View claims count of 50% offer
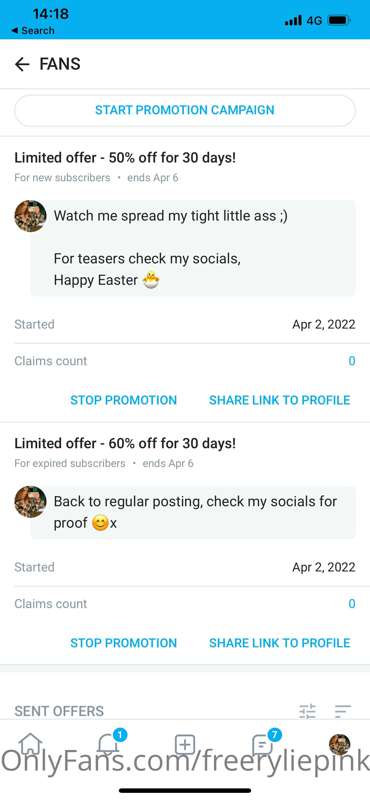The width and height of the screenshot is (370, 800). coord(352,361)
